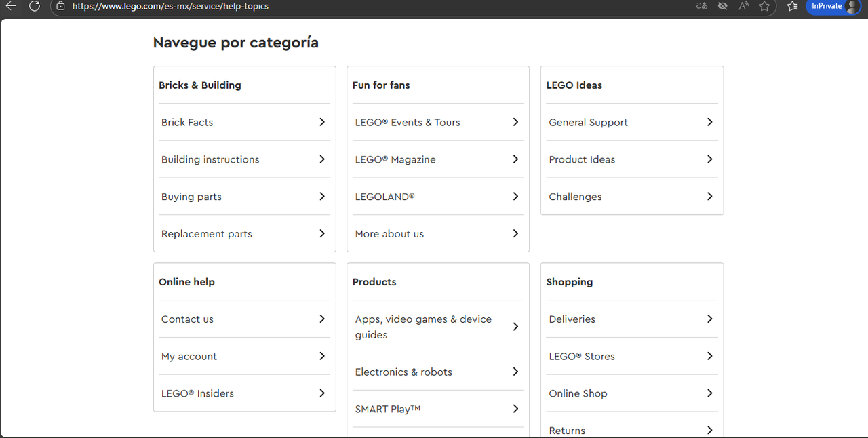Expand the LEGOLAND® chevron arrow

(515, 197)
